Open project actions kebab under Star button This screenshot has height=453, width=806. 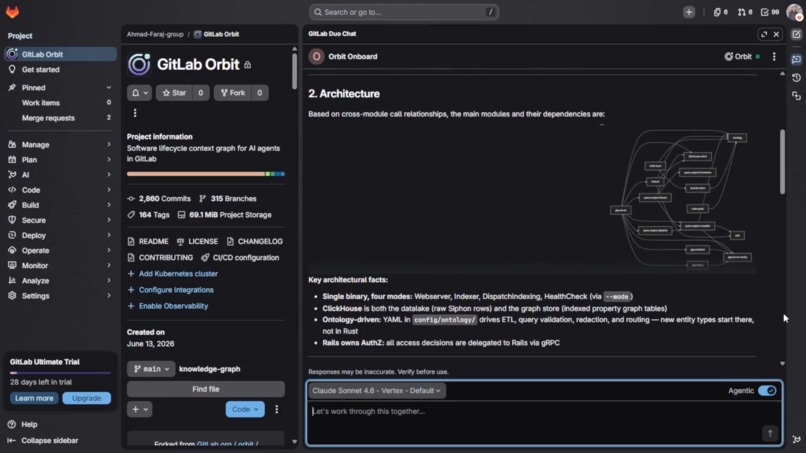click(135, 113)
